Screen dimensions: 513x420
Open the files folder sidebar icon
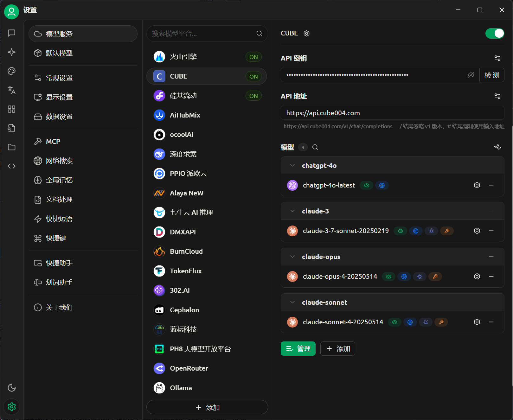[12, 147]
